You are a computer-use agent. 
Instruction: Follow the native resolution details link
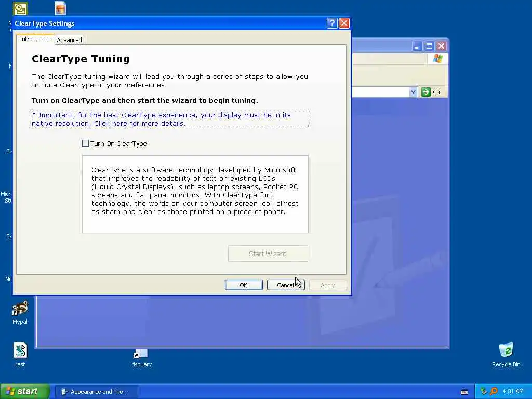170,119
